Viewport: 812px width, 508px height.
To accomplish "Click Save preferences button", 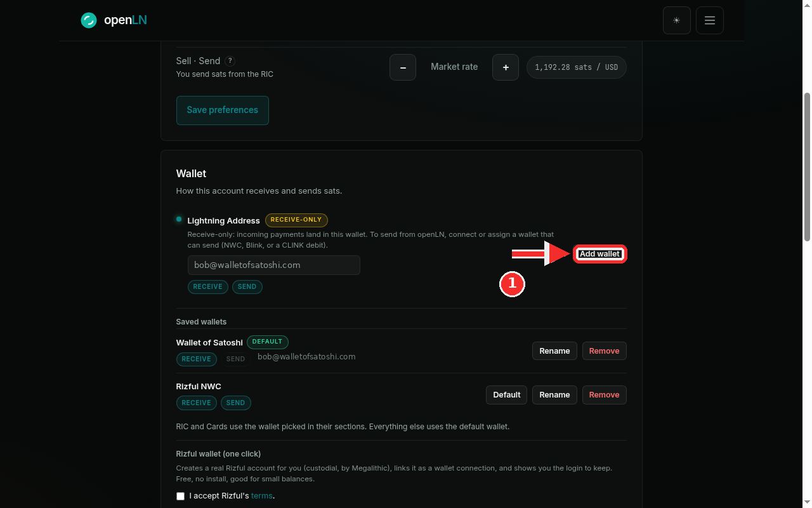I will point(223,110).
